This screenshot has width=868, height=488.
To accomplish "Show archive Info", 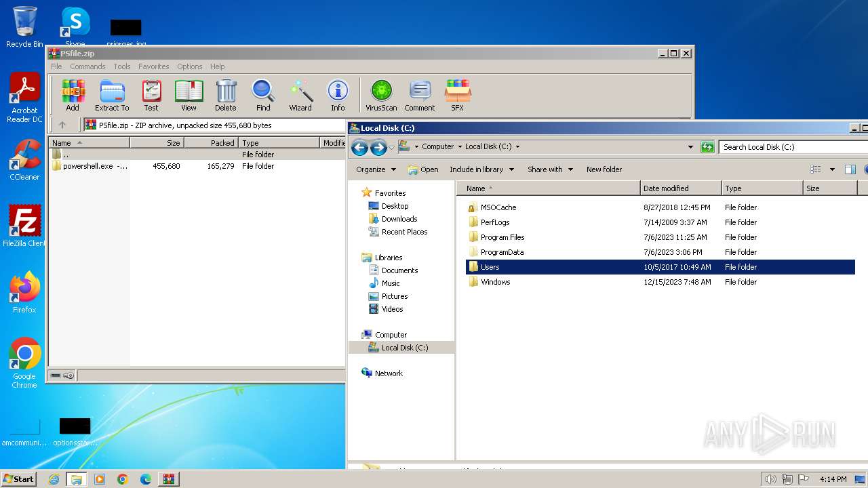I will 338,95.
